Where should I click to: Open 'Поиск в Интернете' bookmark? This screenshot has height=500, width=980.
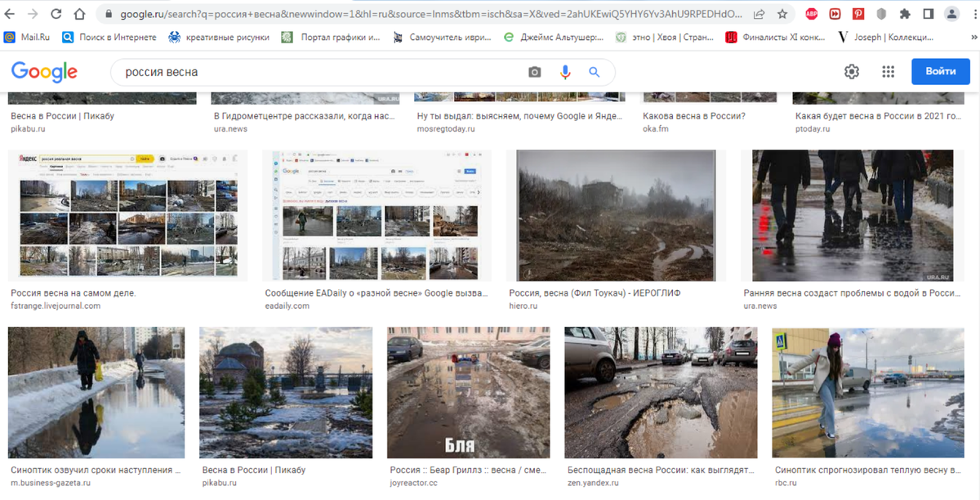click(109, 37)
